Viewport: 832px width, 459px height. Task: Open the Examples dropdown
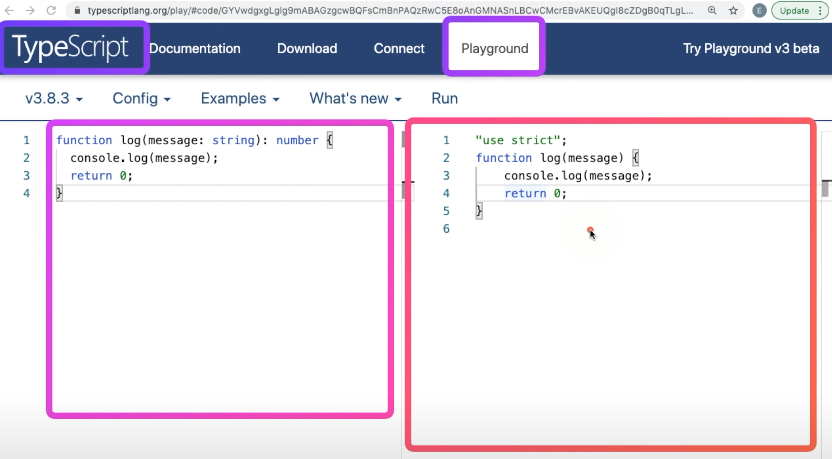[240, 99]
